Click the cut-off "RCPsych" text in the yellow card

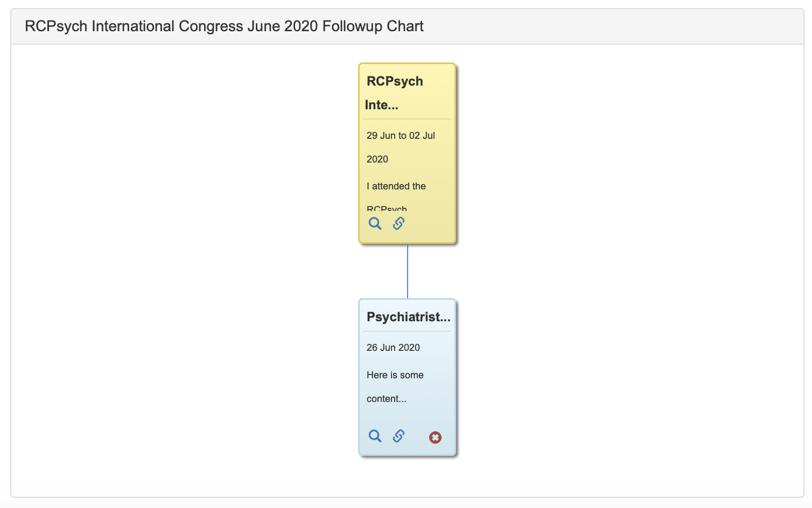point(387,209)
